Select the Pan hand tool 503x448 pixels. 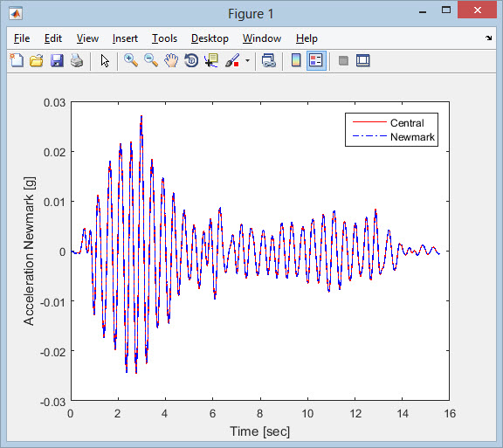click(171, 60)
